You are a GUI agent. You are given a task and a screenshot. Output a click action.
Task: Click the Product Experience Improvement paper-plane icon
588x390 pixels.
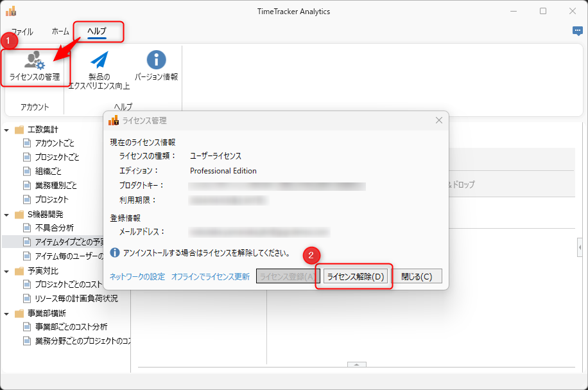(x=99, y=61)
